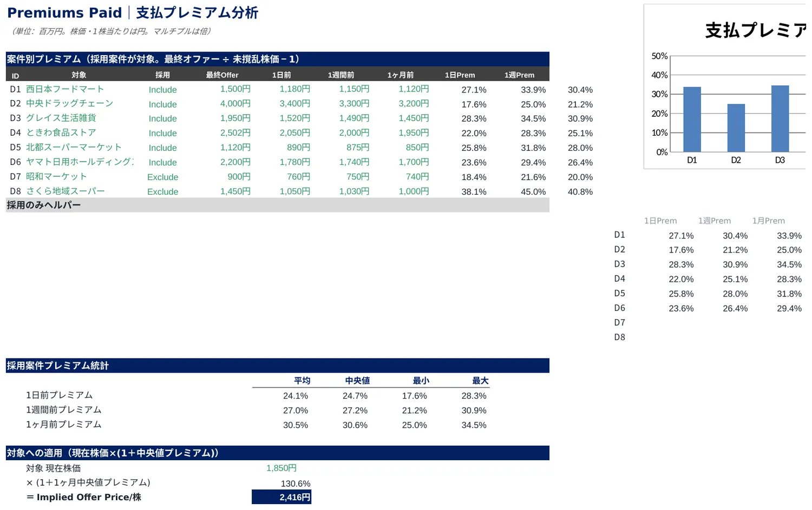Select the ヤマト日用ホールディング cell
This screenshot has width=812, height=510.
80,162
